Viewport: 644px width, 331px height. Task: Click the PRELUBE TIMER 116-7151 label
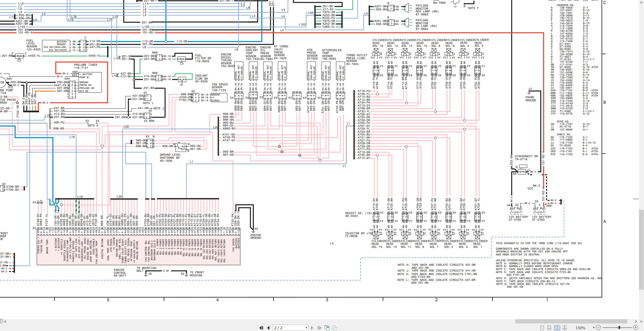coord(85,66)
